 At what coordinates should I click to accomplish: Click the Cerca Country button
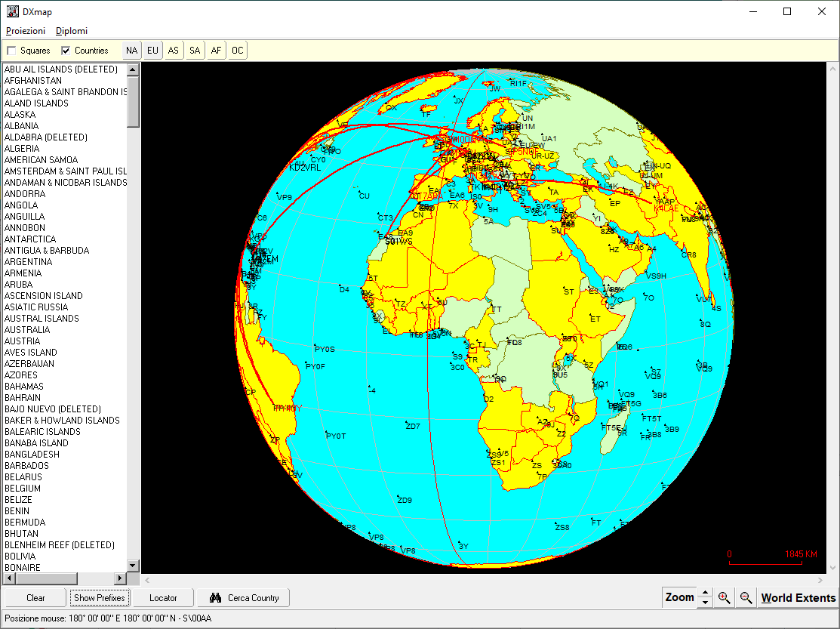point(243,598)
